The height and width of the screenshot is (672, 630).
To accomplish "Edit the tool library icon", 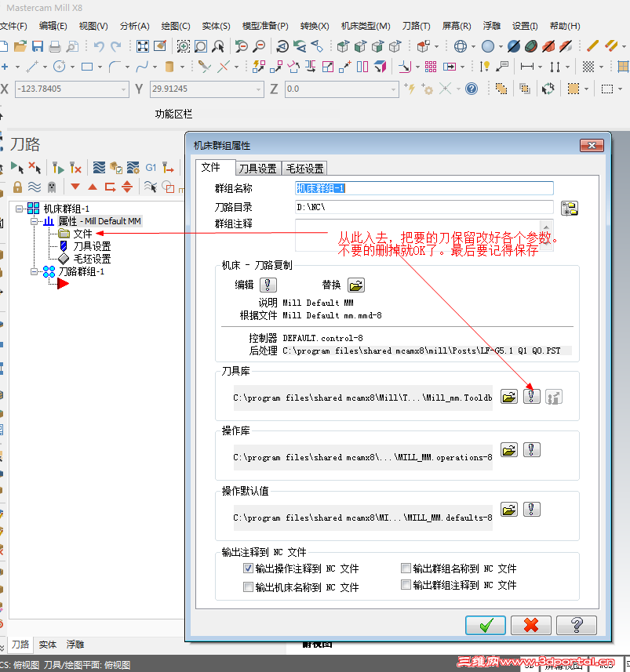I will point(531,397).
